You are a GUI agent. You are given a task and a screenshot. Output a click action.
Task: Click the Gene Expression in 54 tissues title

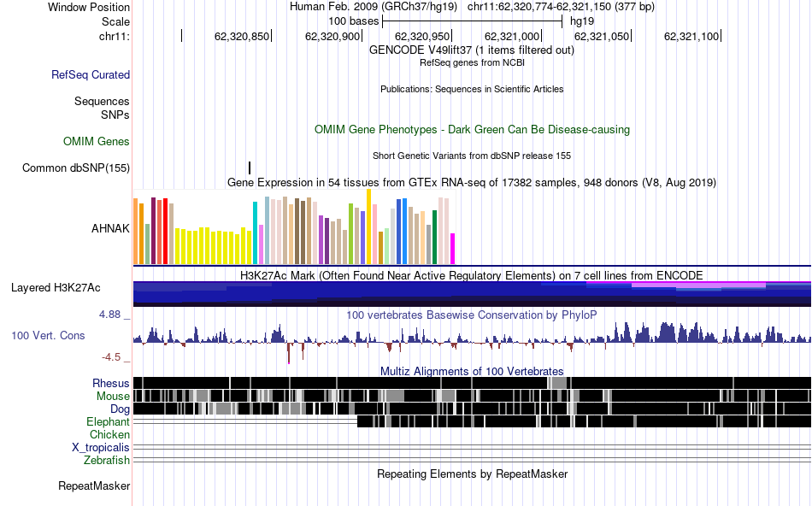pyautogui.click(x=472, y=183)
